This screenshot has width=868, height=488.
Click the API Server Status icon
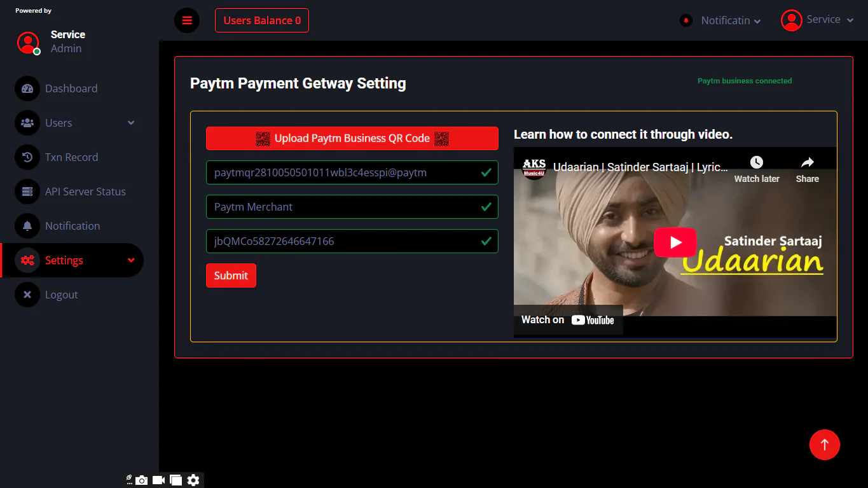27,192
